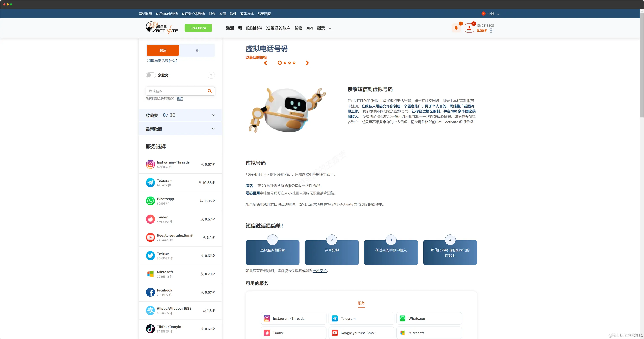Go to previous slide with left arrow
This screenshot has width=644, height=339.
click(266, 63)
